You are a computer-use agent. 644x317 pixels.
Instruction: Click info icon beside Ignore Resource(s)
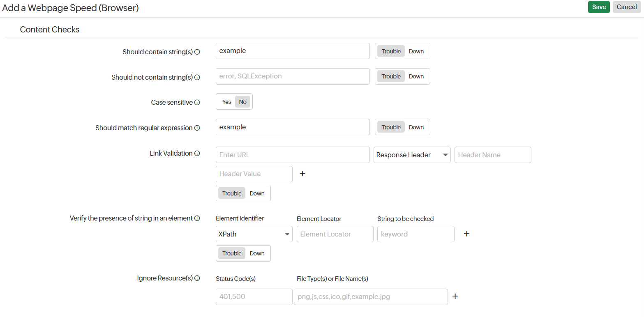point(197,278)
